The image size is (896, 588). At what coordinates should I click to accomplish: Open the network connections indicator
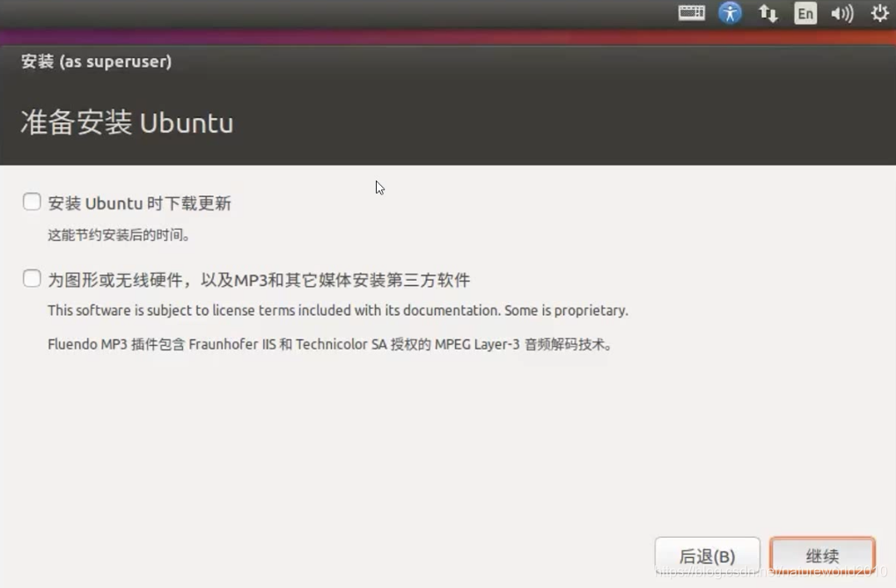pos(767,12)
